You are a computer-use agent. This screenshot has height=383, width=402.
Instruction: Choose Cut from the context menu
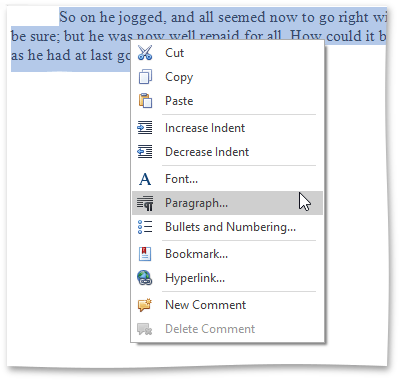click(227, 53)
